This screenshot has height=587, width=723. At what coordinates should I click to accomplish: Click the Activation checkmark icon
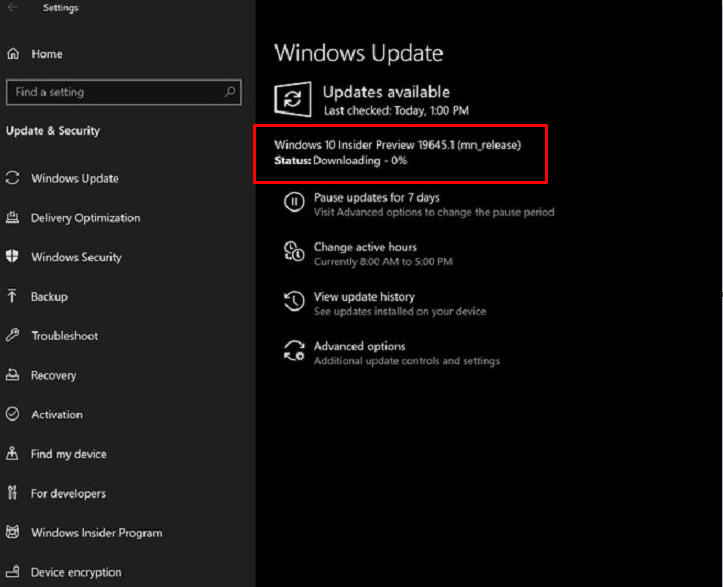12,414
